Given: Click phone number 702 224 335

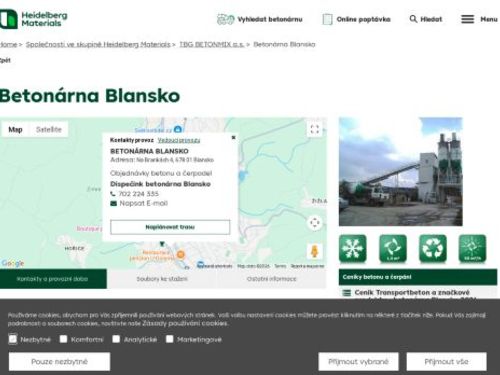Looking at the screenshot, I should click(x=139, y=194).
